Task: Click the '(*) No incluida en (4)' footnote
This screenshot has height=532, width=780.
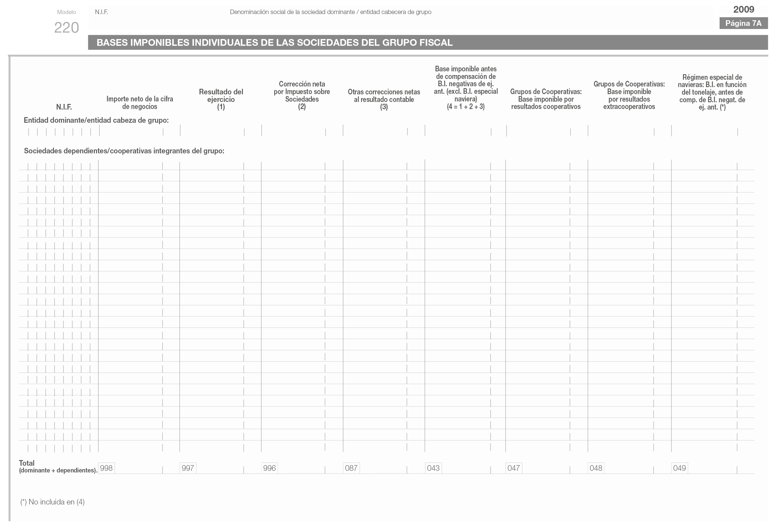Action: [52, 502]
